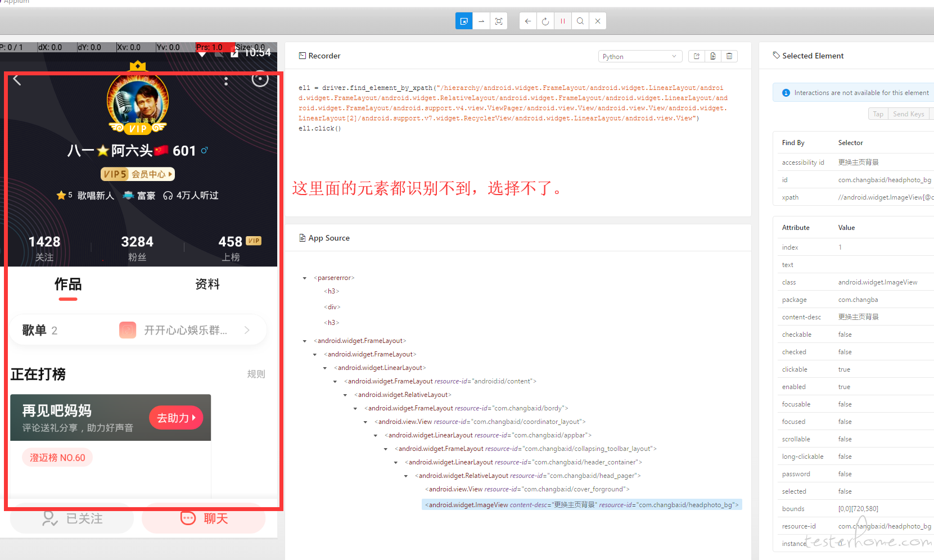Image resolution: width=934 pixels, height=560 pixels.
Task: Open Python language dropdown in Recorder
Action: (x=640, y=56)
